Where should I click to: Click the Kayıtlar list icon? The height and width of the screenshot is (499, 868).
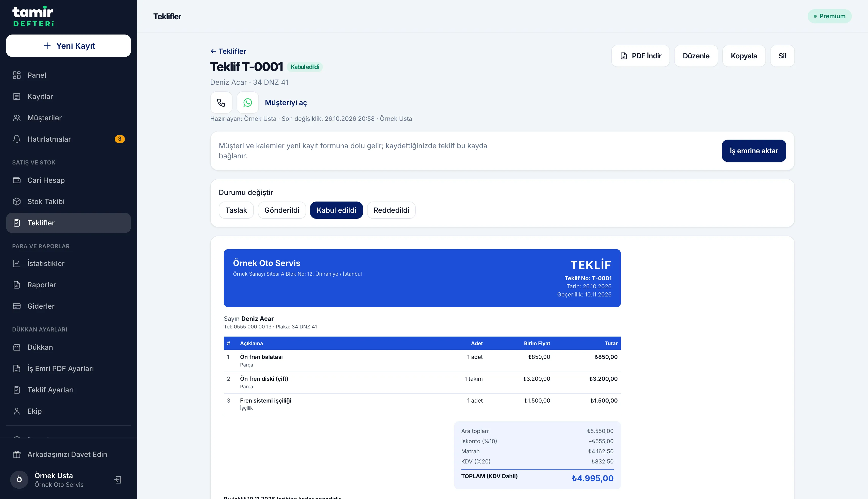(x=17, y=96)
